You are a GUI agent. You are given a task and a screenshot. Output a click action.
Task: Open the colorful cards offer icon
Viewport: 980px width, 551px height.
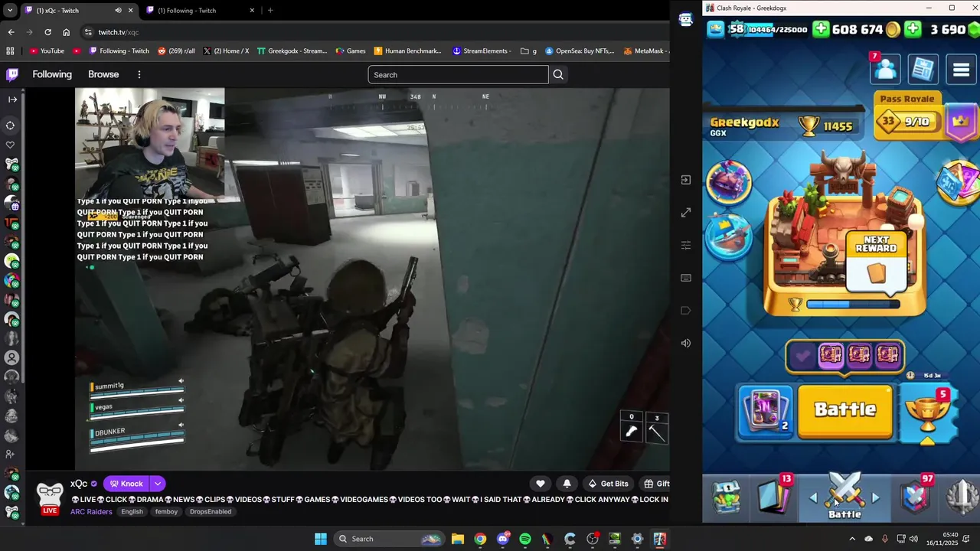(960, 182)
